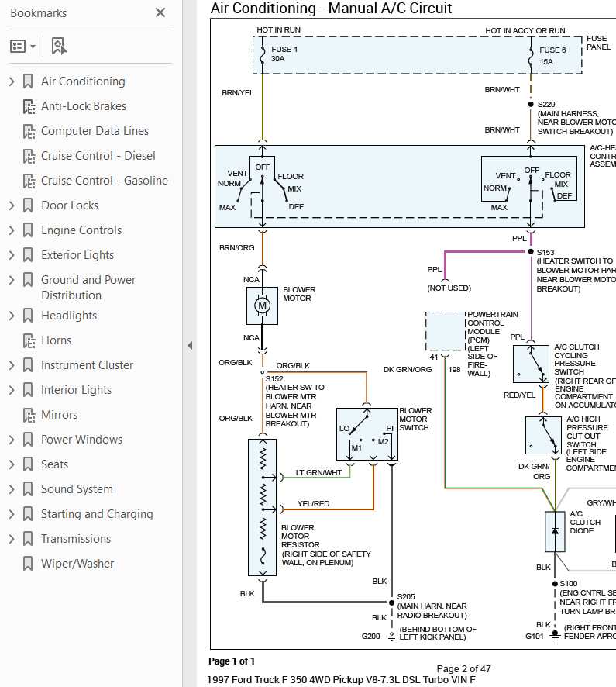Jump to Computer Data Lines bookmark
Viewport: 616px width, 687px height.
pos(95,131)
